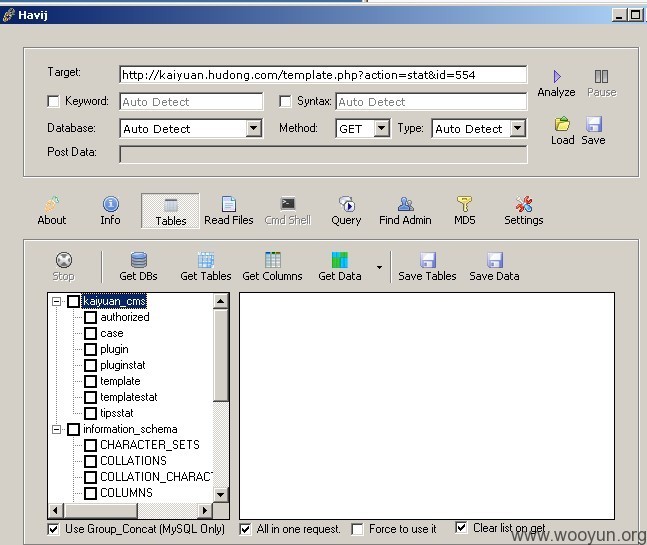This screenshot has height=545, width=647.
Task: Enable the Keyword checkbox
Action: pos(53,101)
